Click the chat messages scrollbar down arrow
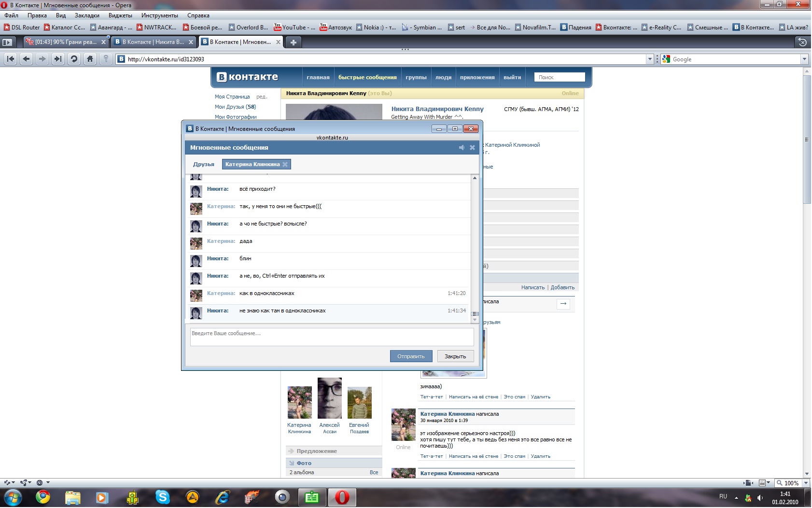 pyautogui.click(x=475, y=320)
